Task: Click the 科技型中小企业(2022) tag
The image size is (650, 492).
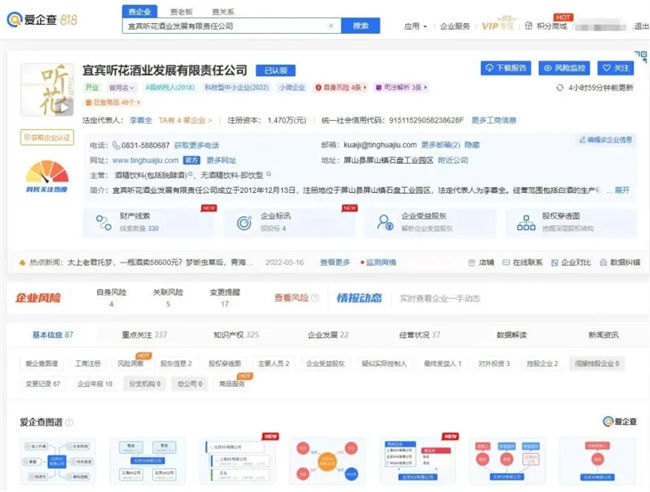Action: (x=237, y=87)
